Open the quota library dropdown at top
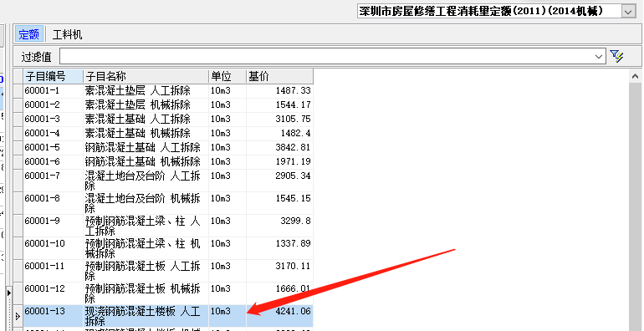 click(628, 12)
